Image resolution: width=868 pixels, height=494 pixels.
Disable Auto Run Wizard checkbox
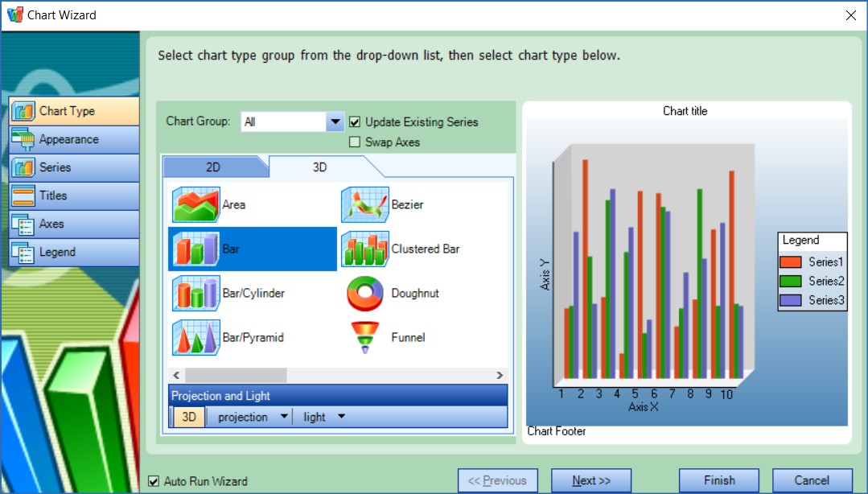pos(154,481)
